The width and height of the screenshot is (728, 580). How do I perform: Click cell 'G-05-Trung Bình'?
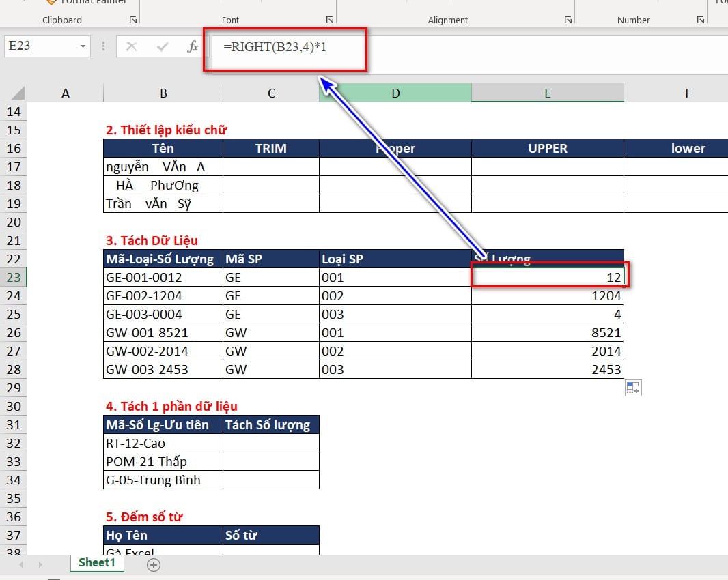pyautogui.click(x=163, y=480)
